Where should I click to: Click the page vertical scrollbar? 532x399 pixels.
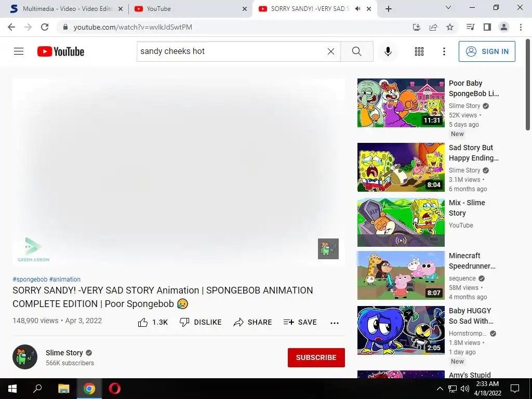(528, 85)
